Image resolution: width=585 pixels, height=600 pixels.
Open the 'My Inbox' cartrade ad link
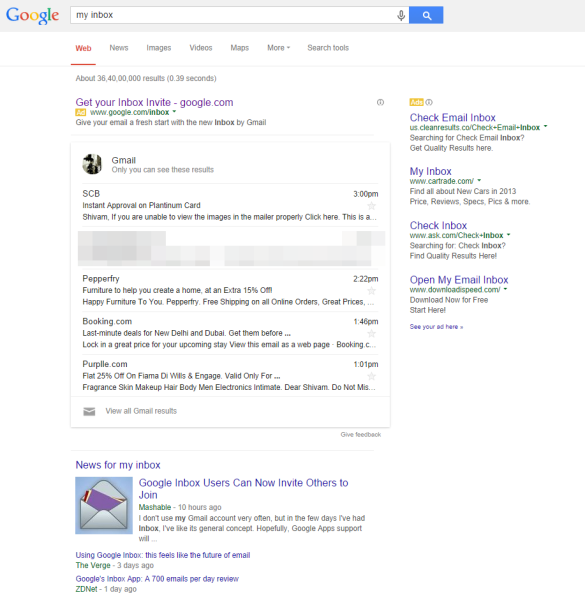point(430,171)
